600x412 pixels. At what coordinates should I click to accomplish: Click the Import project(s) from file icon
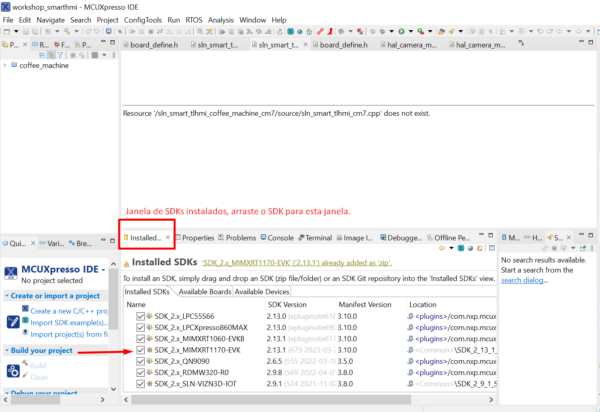25,334
